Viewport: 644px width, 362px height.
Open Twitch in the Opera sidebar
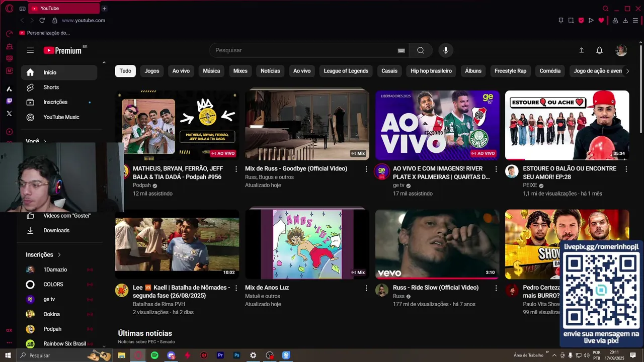click(9, 101)
